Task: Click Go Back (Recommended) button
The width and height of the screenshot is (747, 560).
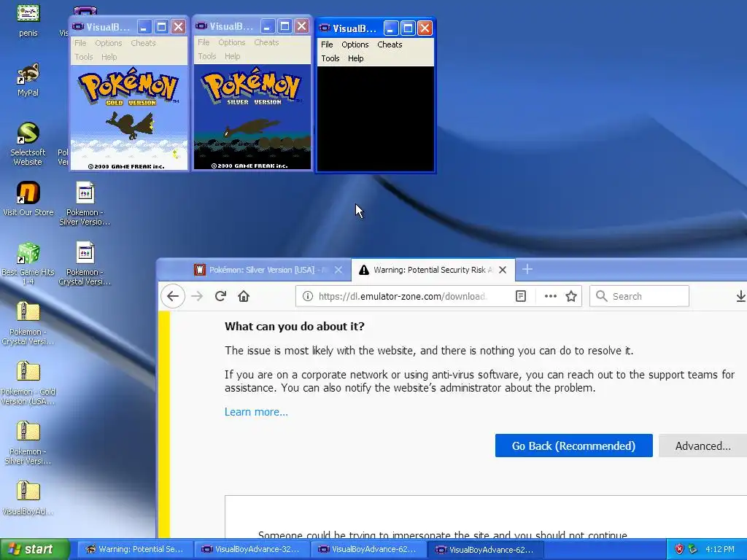Action: click(573, 446)
